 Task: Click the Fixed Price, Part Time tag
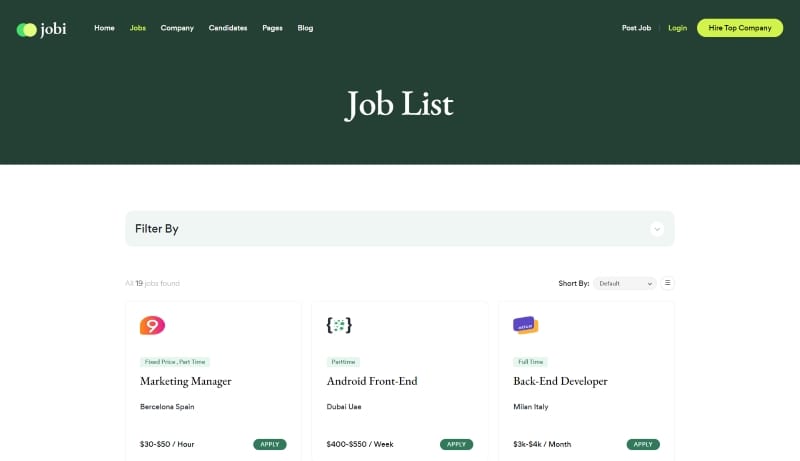point(175,362)
